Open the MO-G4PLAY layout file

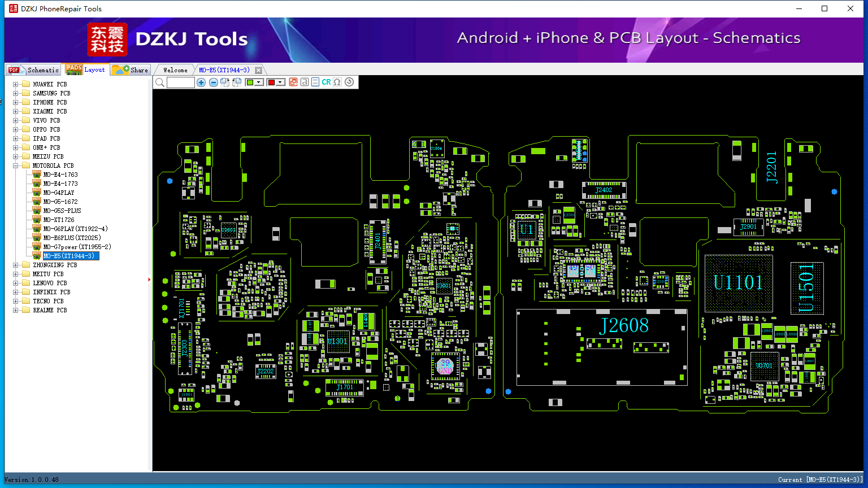click(59, 193)
